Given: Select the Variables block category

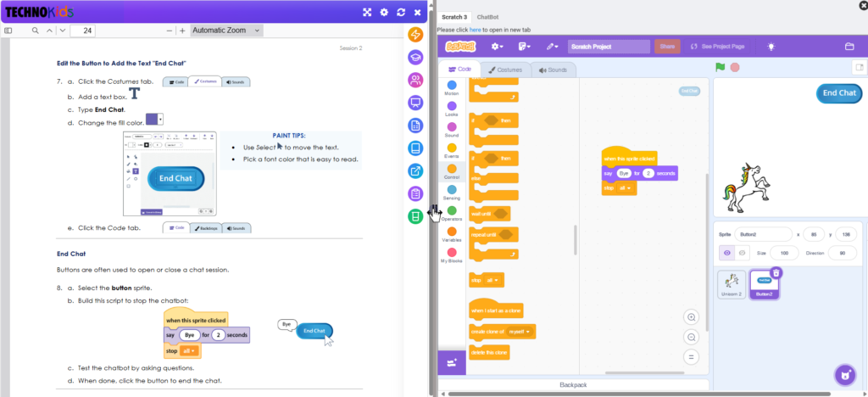Looking at the screenshot, I should point(452,235).
